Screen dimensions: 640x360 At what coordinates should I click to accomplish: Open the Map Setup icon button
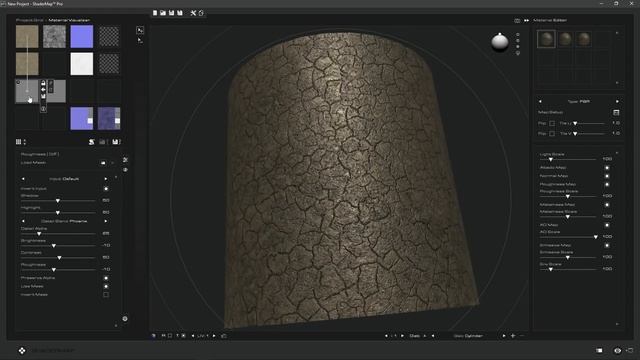click(616, 112)
